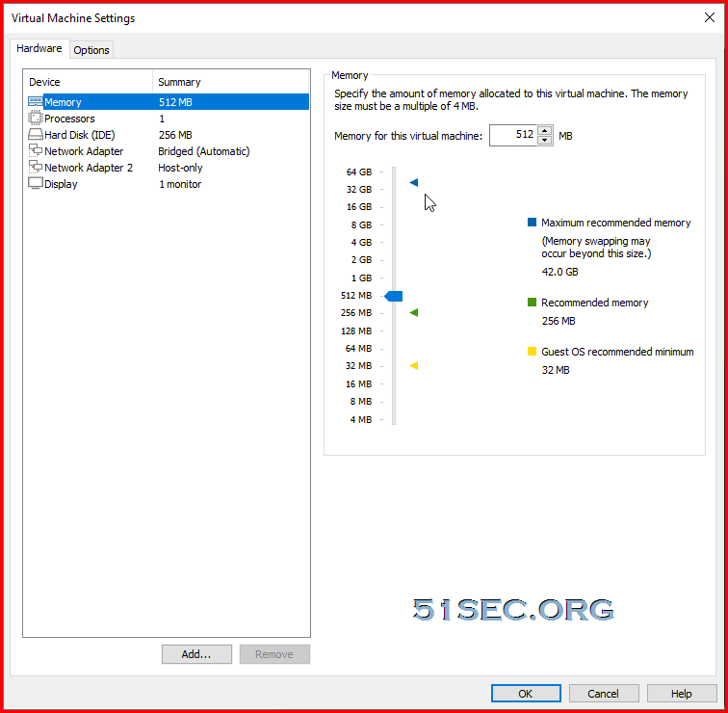Image resolution: width=728 pixels, height=713 pixels.
Task: Click the 1 monitor summary text
Action: (x=180, y=184)
